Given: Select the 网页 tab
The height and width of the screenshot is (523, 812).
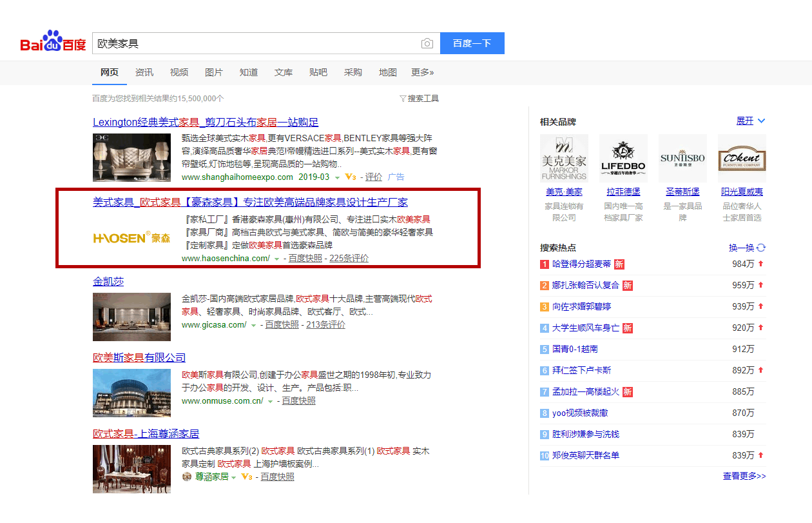Looking at the screenshot, I should point(110,72).
